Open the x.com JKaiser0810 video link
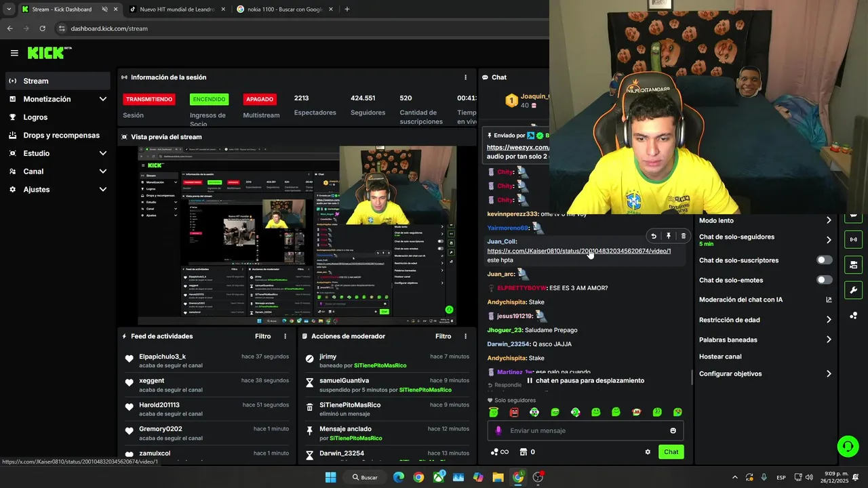This screenshot has height=488, width=868. click(579, 251)
